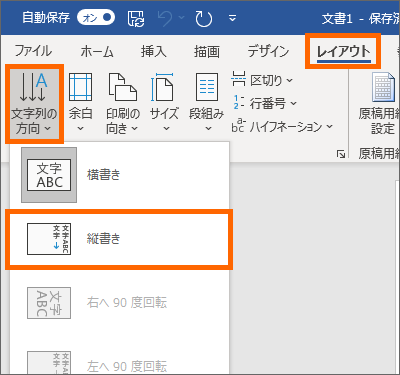Open Customize Quick Access Toolbar dropdown
Viewport: 400px width, 375px height.
(x=232, y=18)
